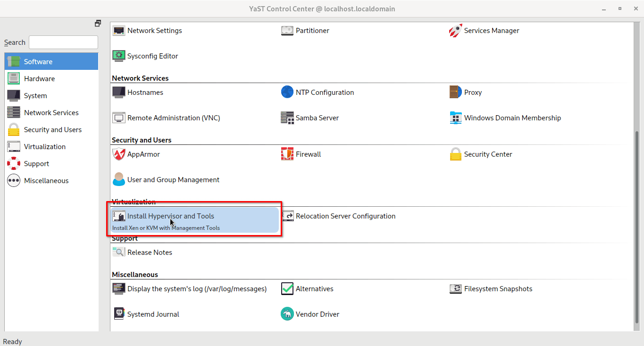Viewport: 644px width, 346px height.
Task: Click "Filesystem Snapshots" text
Action: [x=498, y=289]
